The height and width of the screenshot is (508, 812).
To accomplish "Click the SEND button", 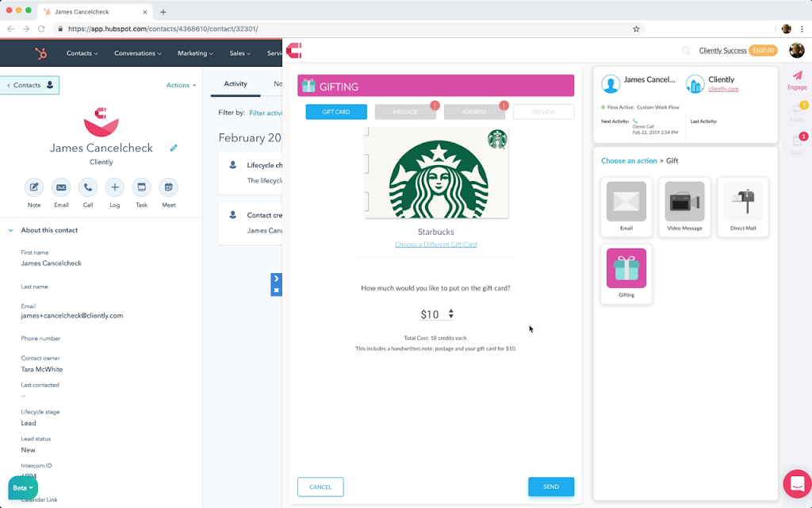I will point(551,487).
